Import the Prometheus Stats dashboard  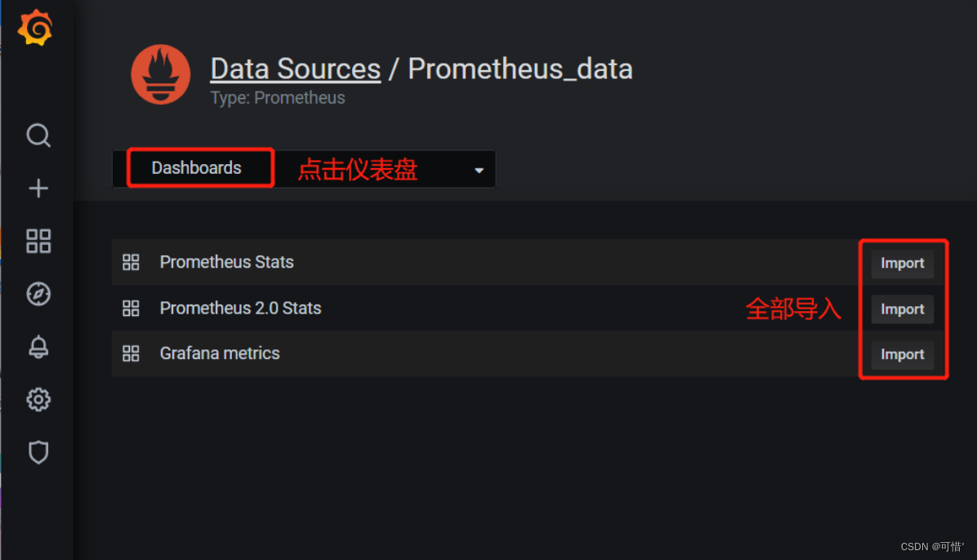click(x=902, y=264)
